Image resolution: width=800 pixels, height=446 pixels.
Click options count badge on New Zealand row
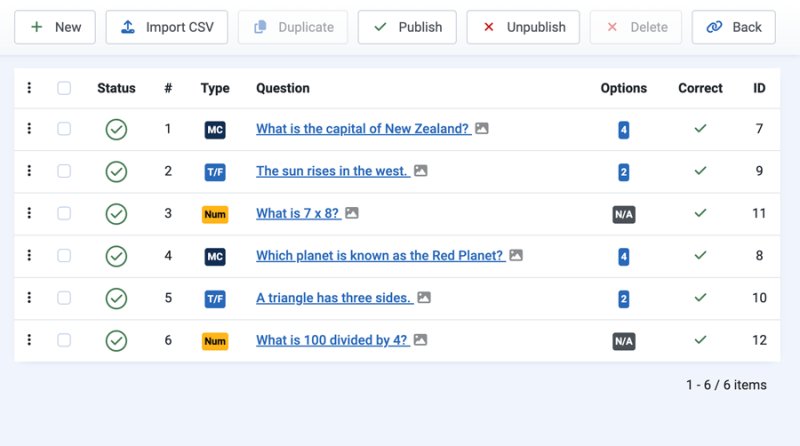tap(623, 130)
